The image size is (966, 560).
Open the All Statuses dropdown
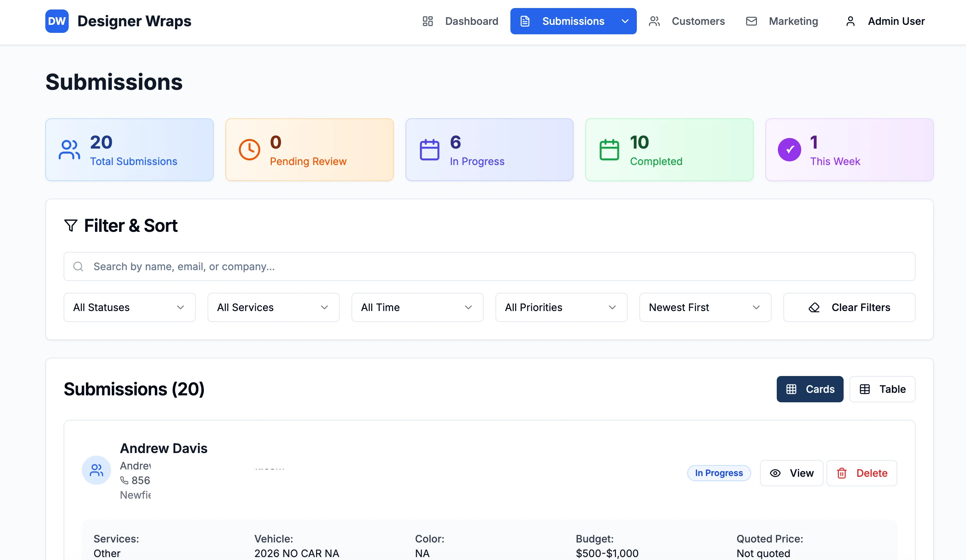(130, 308)
